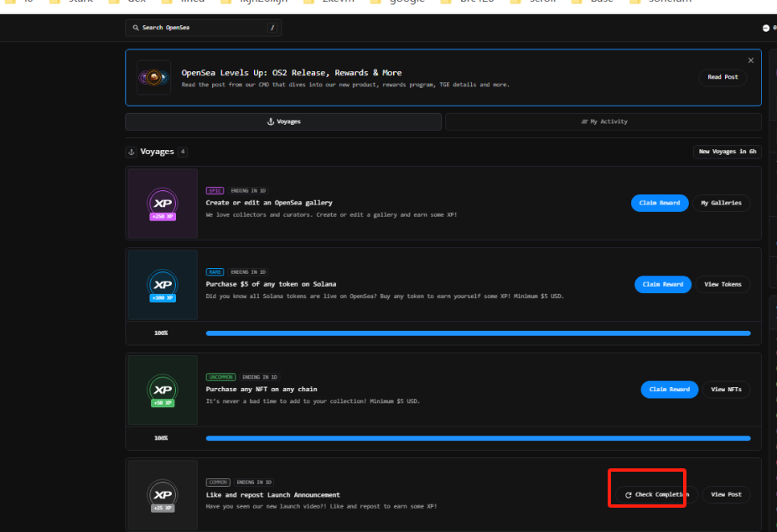The image size is (777, 532).
Task: Click the Search OpenSea field
Action: click(x=203, y=28)
